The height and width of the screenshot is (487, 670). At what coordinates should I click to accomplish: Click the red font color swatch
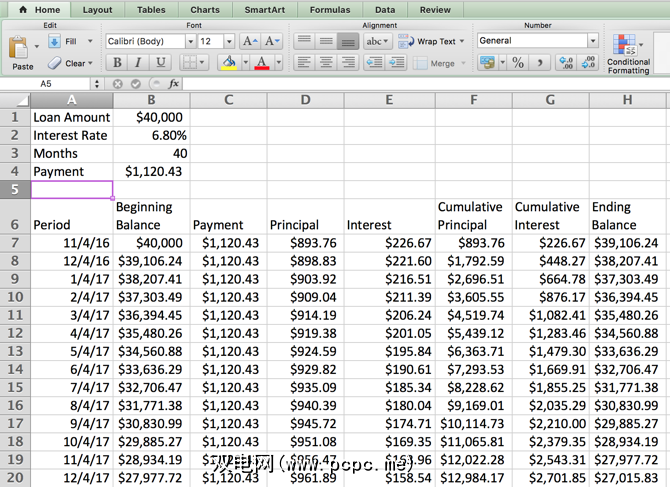pos(261,63)
